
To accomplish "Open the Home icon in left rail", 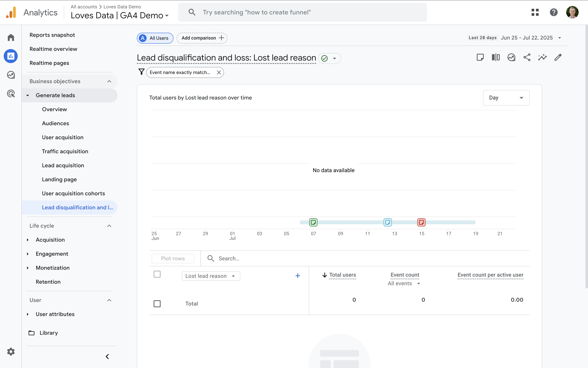I will click(x=11, y=37).
